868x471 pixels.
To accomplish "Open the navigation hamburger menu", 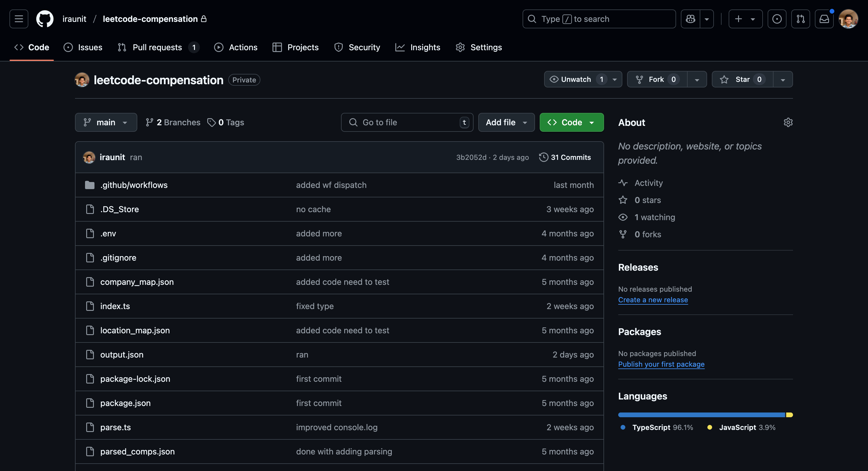I will 18,19.
